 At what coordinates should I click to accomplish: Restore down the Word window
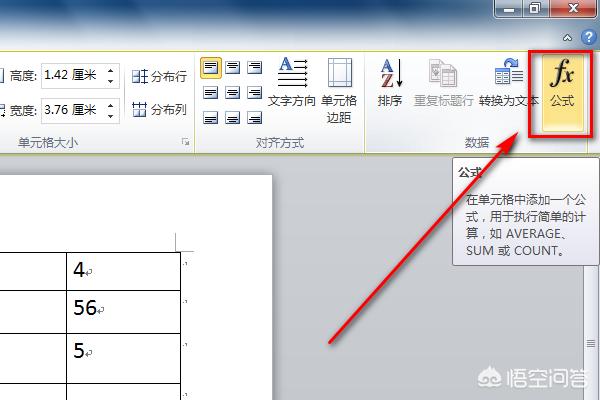click(x=535, y=9)
